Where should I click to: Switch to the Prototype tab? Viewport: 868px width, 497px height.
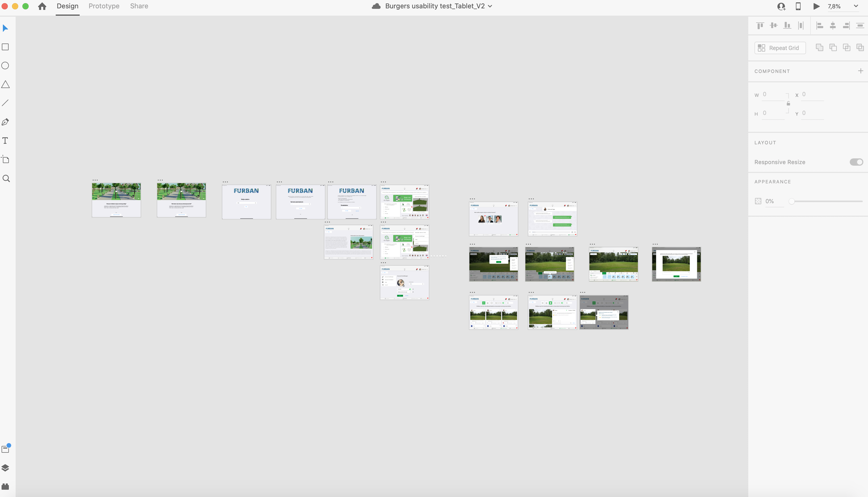click(x=104, y=6)
